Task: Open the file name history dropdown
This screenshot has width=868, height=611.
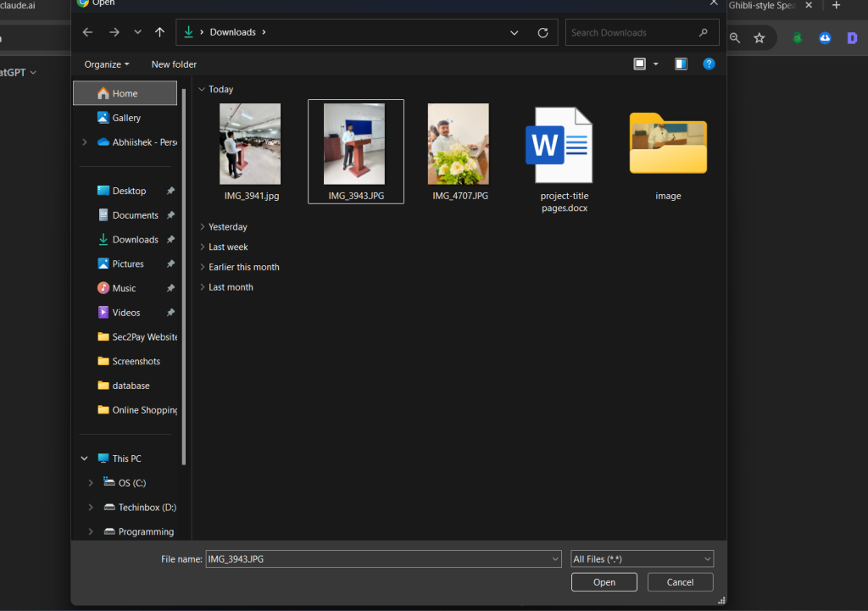Action: coord(555,558)
